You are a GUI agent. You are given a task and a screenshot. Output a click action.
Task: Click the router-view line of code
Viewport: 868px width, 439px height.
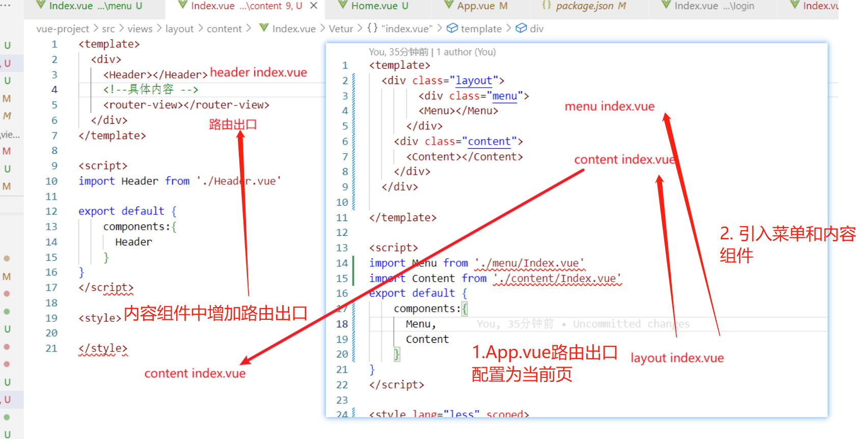coord(186,105)
